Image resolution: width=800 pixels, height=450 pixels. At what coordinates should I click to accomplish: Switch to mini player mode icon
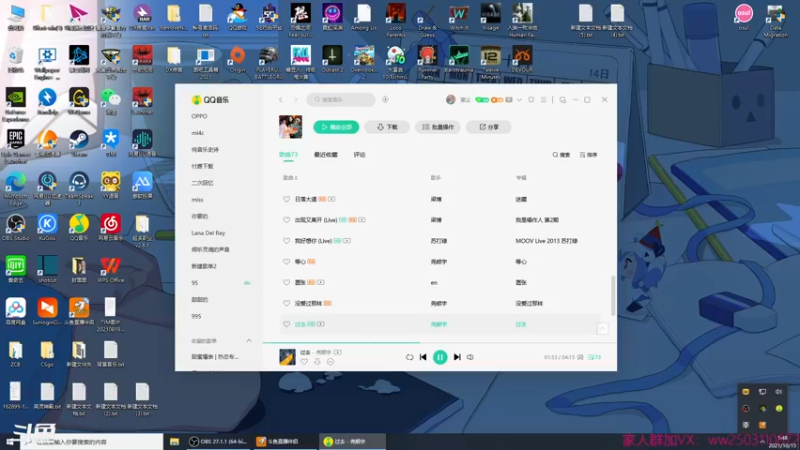pos(563,99)
